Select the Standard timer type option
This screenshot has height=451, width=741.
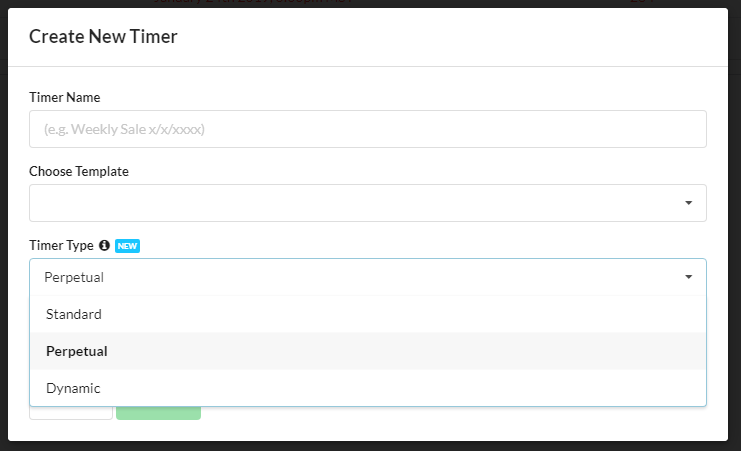click(74, 314)
